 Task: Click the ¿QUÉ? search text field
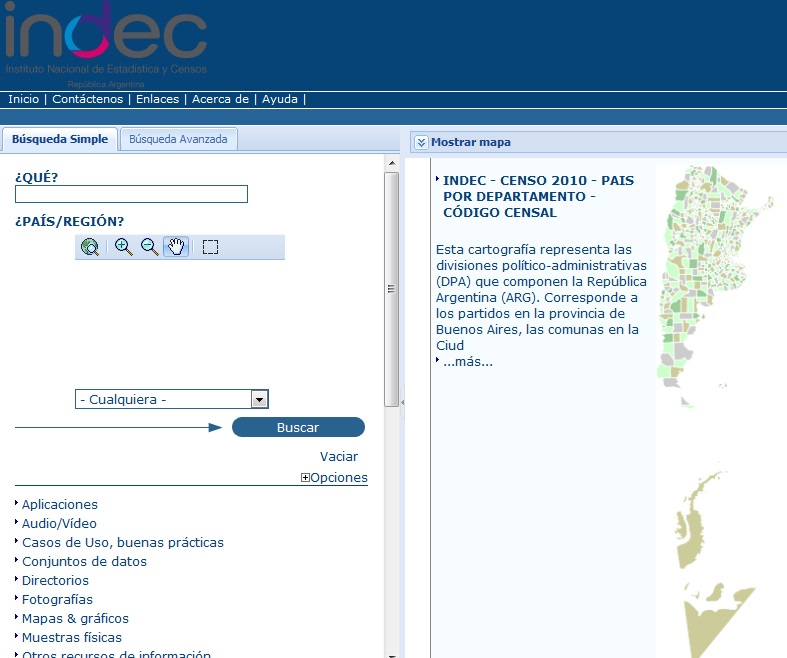pyautogui.click(x=131, y=194)
